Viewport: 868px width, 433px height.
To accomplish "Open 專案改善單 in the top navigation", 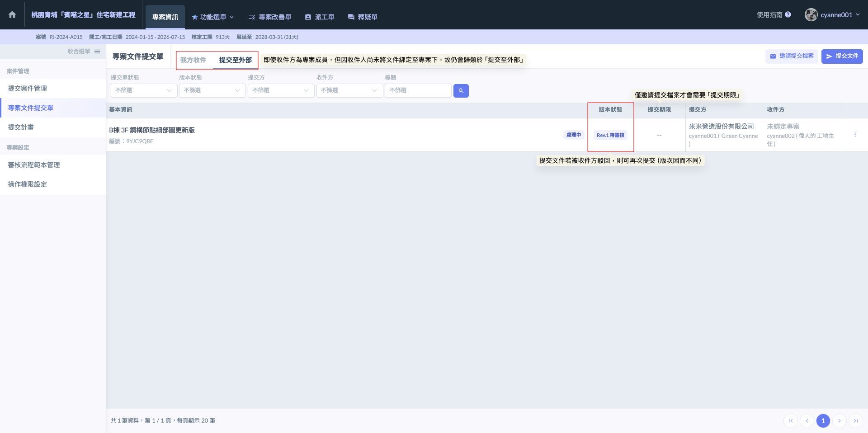I will (x=269, y=17).
